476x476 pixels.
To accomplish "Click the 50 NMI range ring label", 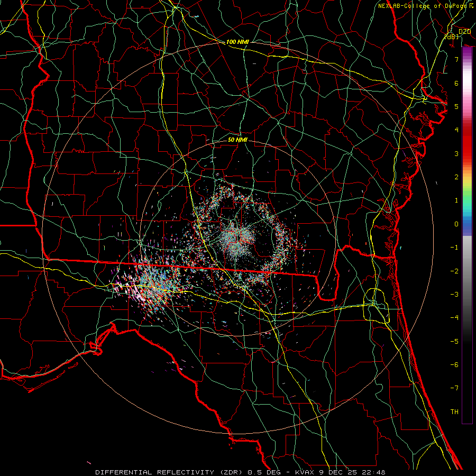I will [237, 140].
